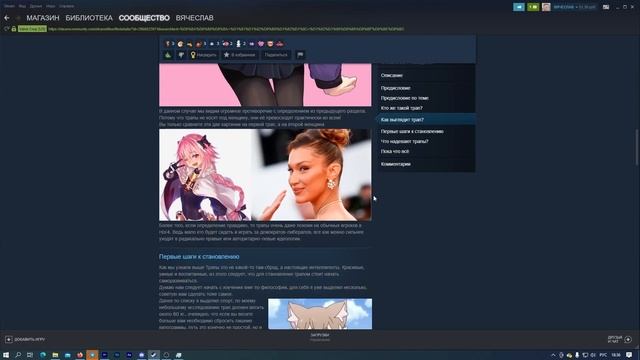Click the forward navigation arrow

18,18
